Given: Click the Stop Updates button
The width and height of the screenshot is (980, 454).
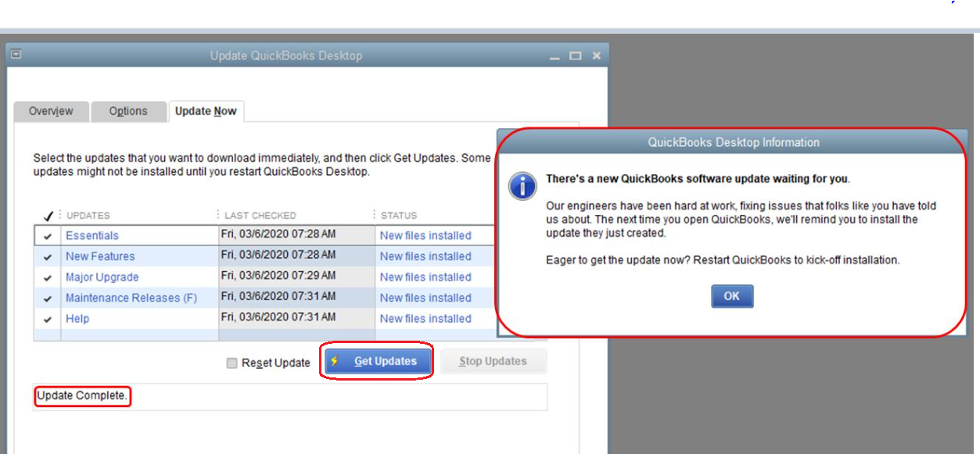Looking at the screenshot, I should (493, 362).
